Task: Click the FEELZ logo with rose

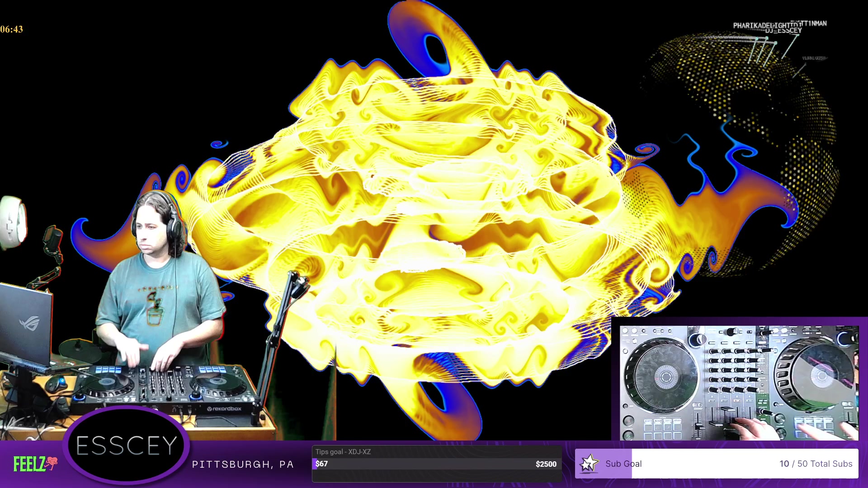Action: pos(35,464)
